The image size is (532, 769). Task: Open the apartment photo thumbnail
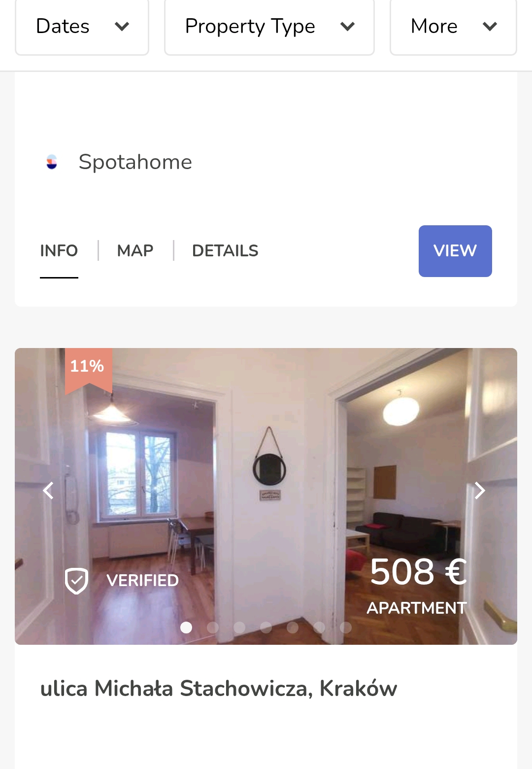[266, 496]
